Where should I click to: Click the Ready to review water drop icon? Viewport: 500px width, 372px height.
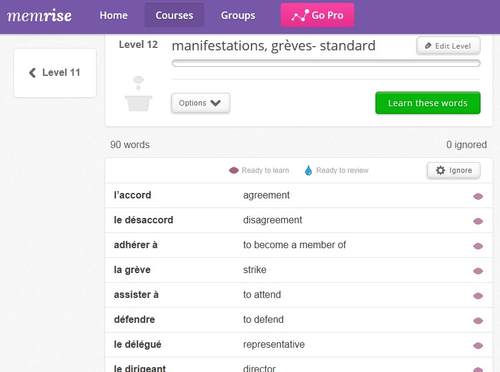tap(308, 170)
